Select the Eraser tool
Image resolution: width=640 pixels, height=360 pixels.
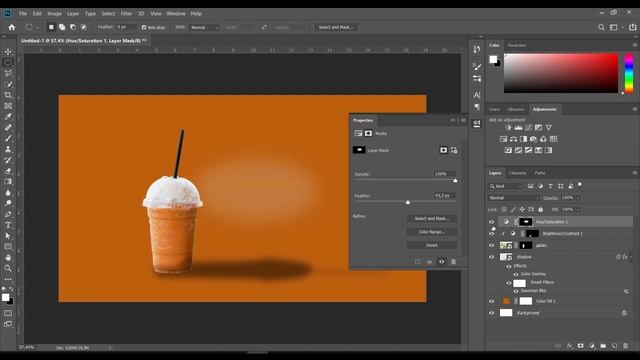(8, 171)
